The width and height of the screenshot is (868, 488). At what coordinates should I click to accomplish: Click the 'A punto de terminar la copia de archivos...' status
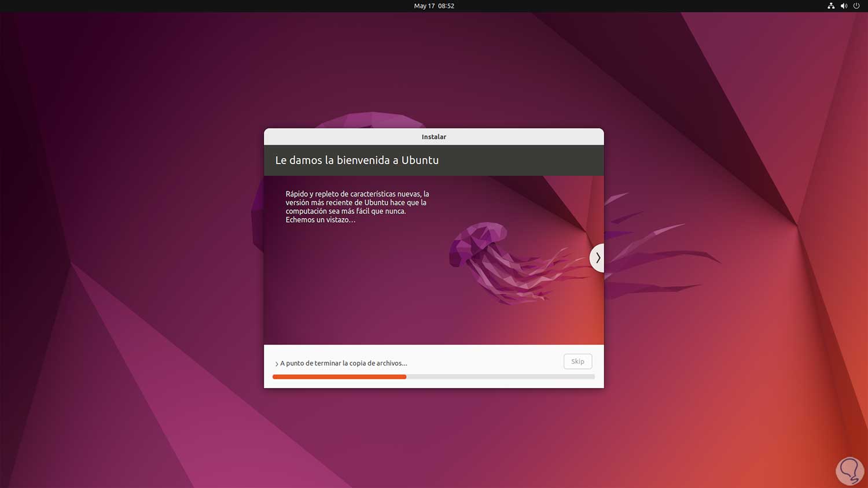click(344, 363)
